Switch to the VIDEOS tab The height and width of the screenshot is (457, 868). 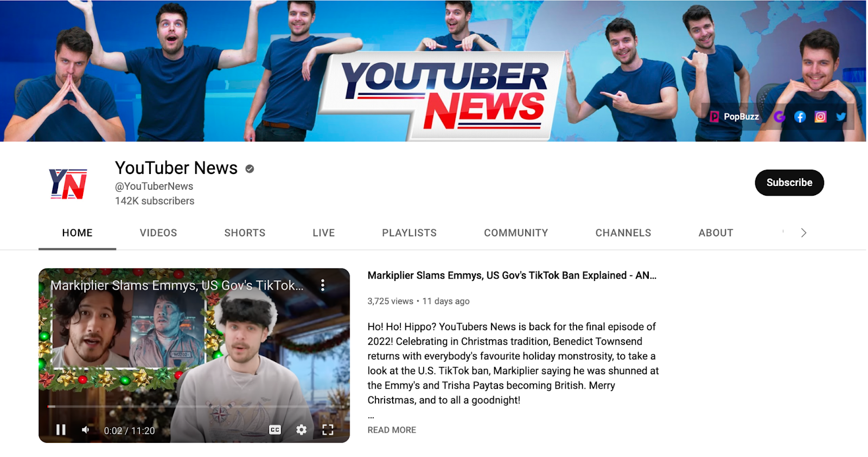[x=158, y=233]
